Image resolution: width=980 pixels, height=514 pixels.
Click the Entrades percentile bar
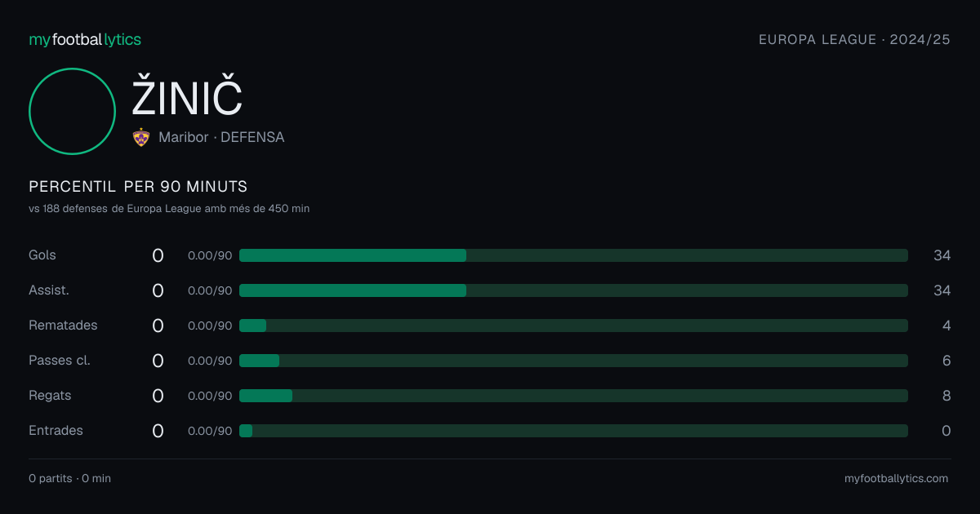click(x=573, y=431)
